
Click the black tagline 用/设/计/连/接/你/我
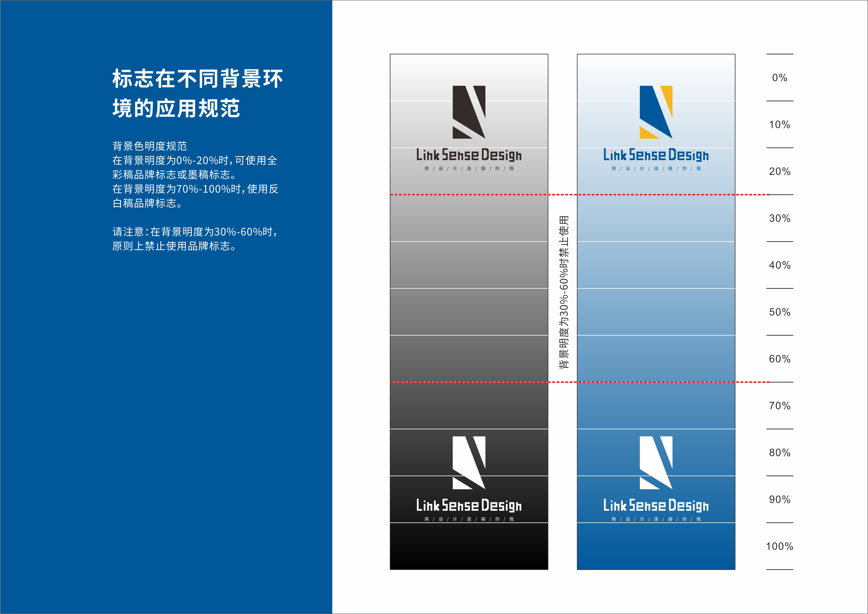469,169
